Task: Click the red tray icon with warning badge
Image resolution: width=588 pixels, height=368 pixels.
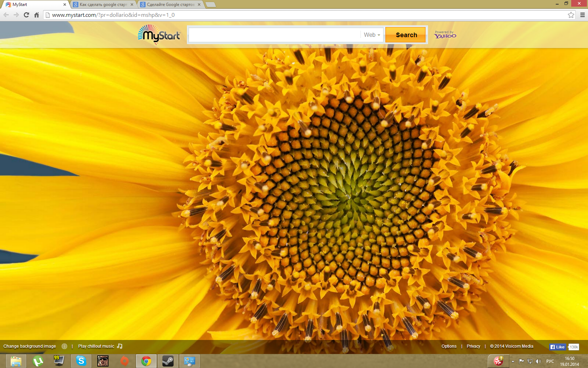Action: [498, 361]
